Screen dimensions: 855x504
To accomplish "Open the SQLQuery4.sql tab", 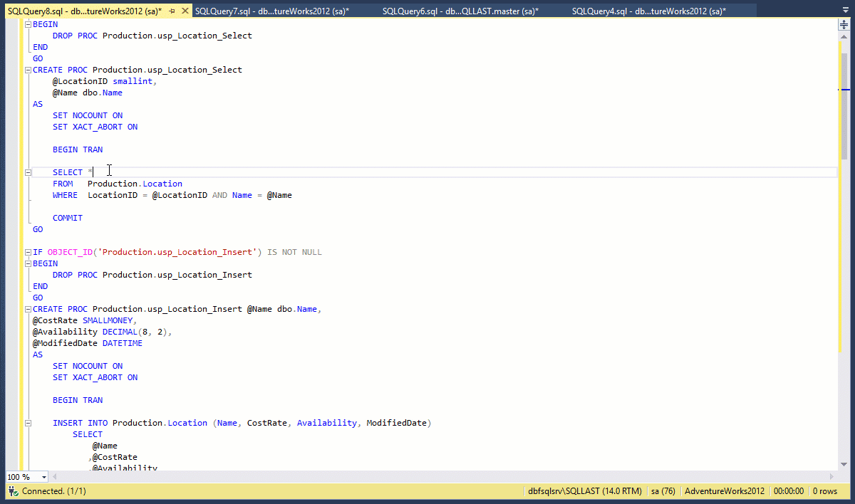I will (x=648, y=11).
